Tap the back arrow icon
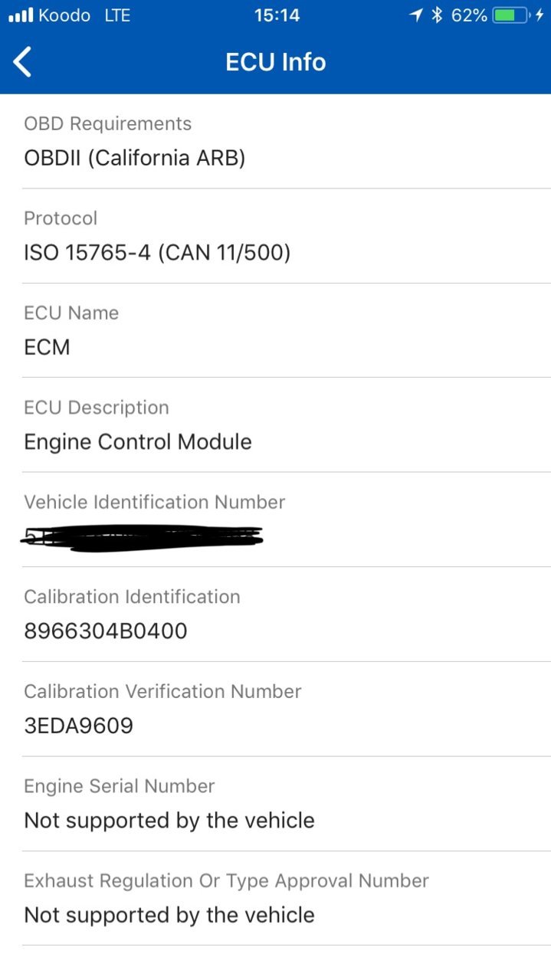 coord(23,62)
